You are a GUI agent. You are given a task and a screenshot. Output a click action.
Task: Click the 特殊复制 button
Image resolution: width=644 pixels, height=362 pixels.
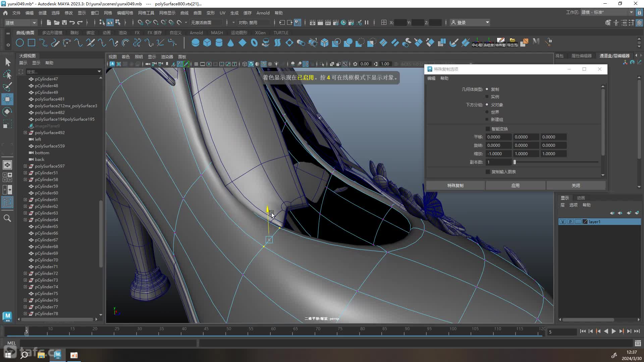pyautogui.click(x=455, y=185)
